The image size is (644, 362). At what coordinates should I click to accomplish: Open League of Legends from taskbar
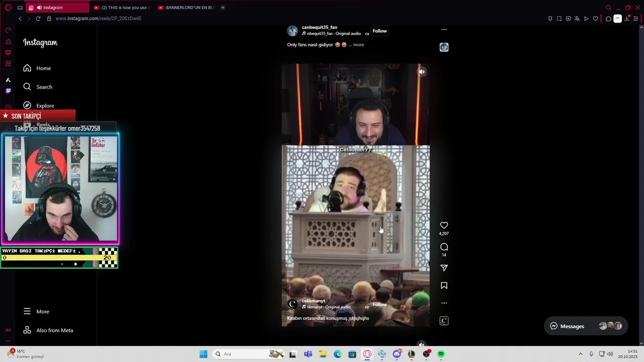pyautogui.click(x=412, y=354)
